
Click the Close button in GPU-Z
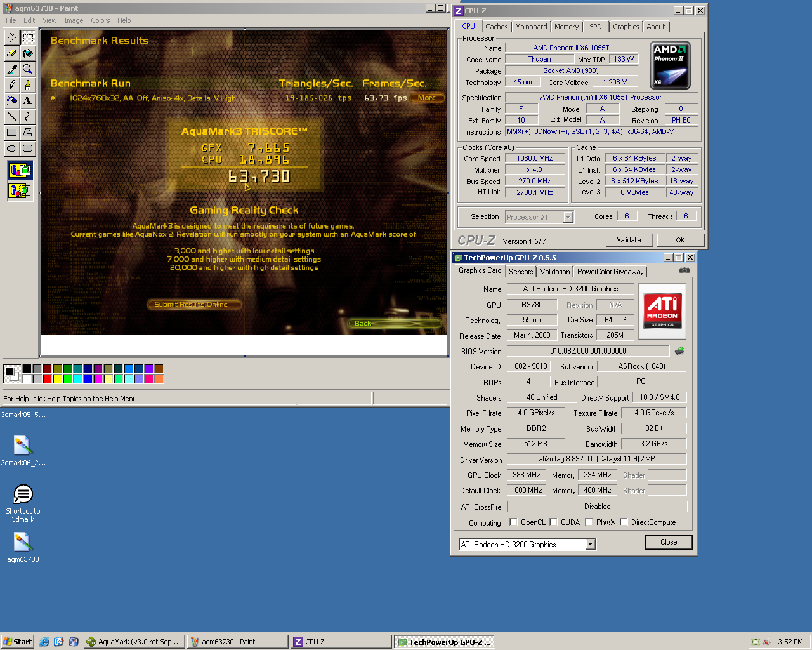point(669,542)
